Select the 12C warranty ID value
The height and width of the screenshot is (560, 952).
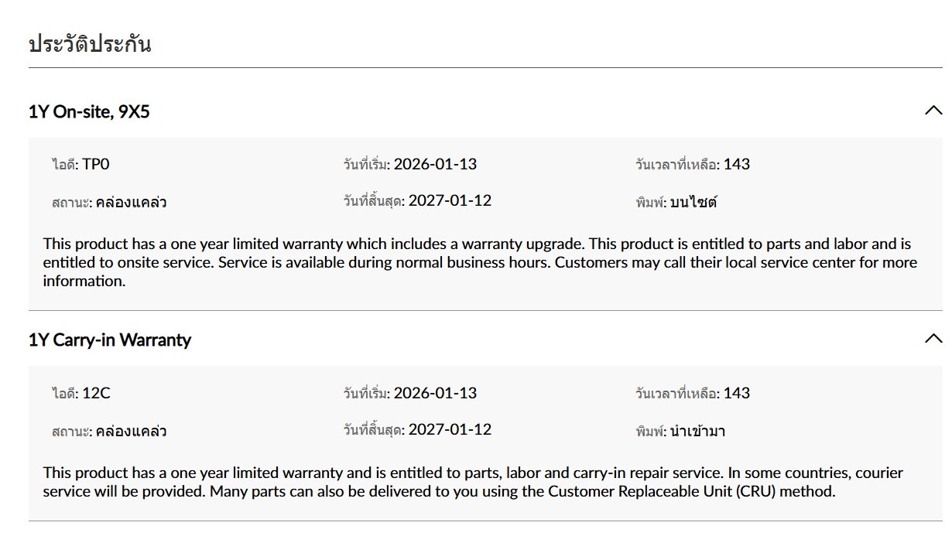pyautogui.click(x=96, y=393)
